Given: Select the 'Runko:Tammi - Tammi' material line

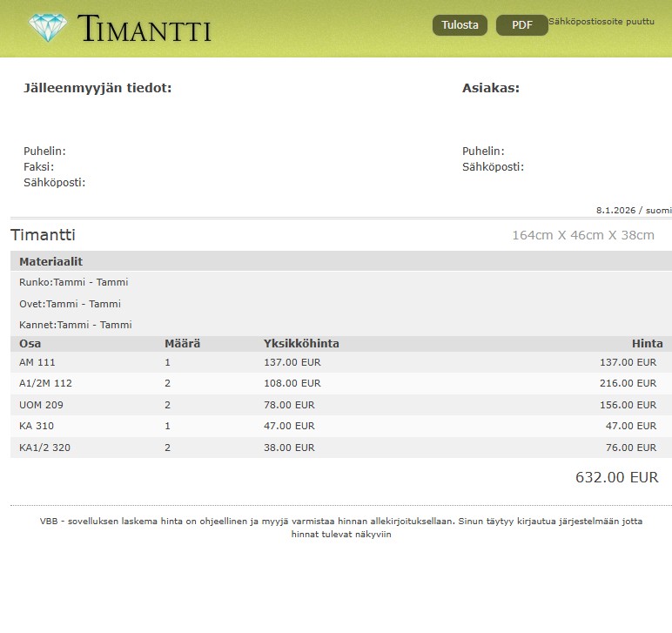Looking at the screenshot, I should coord(74,282).
